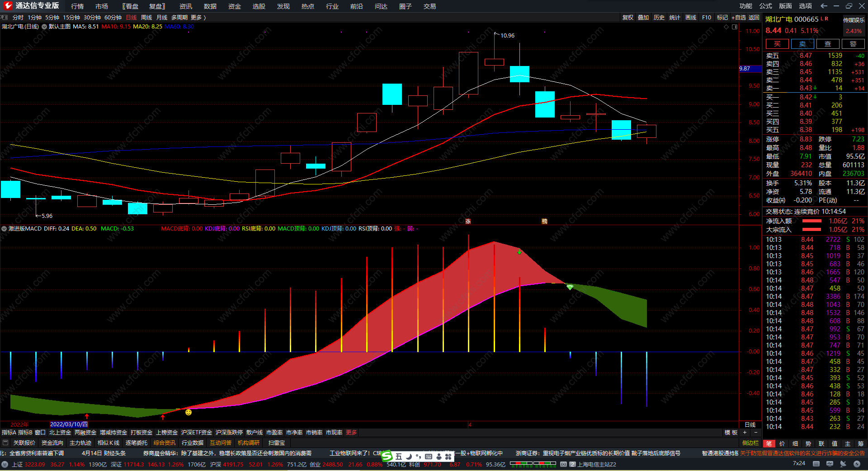Open the 功能 menu
868x471 pixels.
[746, 6]
